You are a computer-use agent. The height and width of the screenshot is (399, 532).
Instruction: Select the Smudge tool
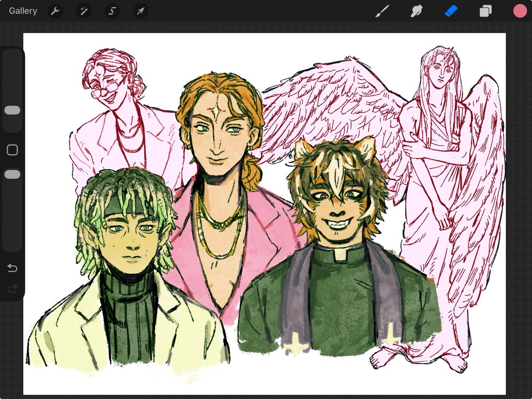coord(416,11)
